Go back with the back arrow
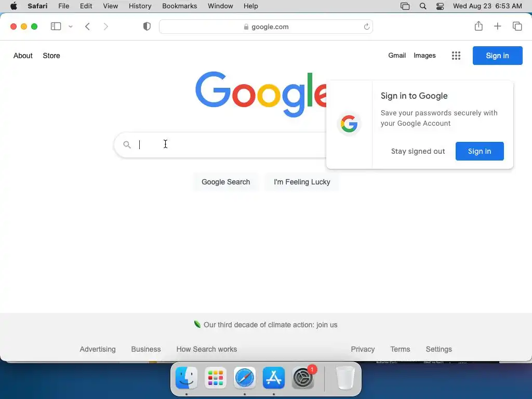The height and width of the screenshot is (399, 532). coord(87,26)
